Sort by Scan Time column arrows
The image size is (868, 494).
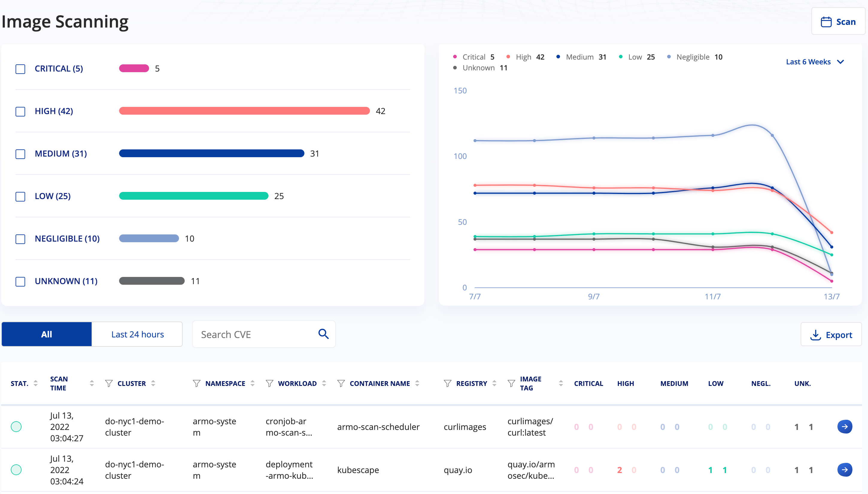pos(92,384)
